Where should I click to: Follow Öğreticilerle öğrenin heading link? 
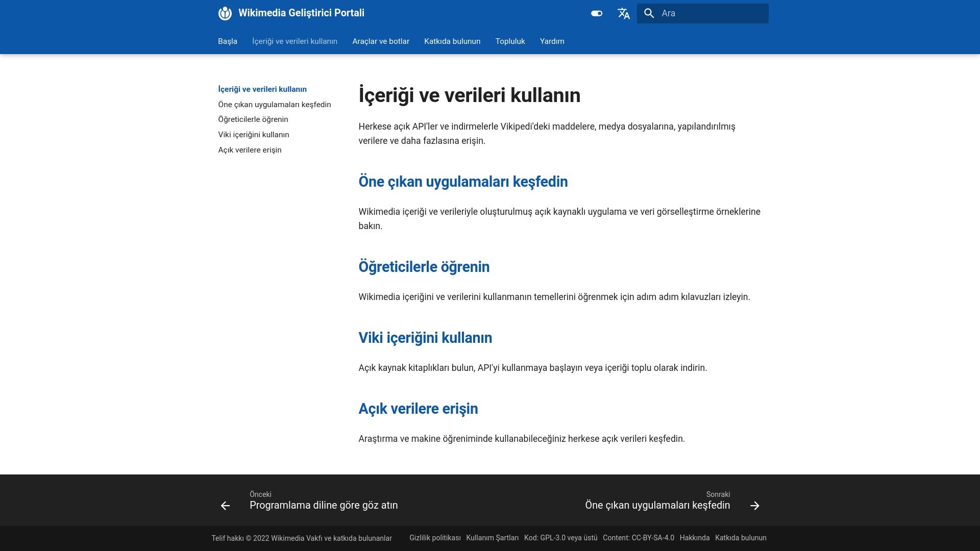[424, 267]
